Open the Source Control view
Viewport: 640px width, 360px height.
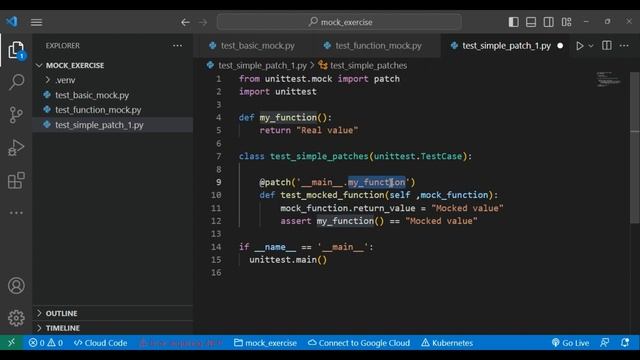pyautogui.click(x=16, y=115)
